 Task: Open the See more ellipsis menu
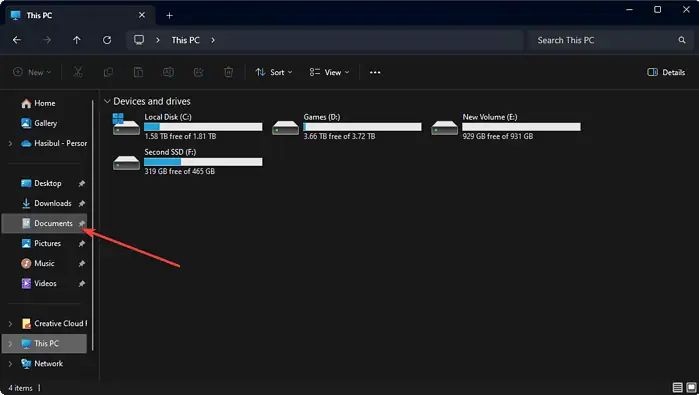pos(375,72)
